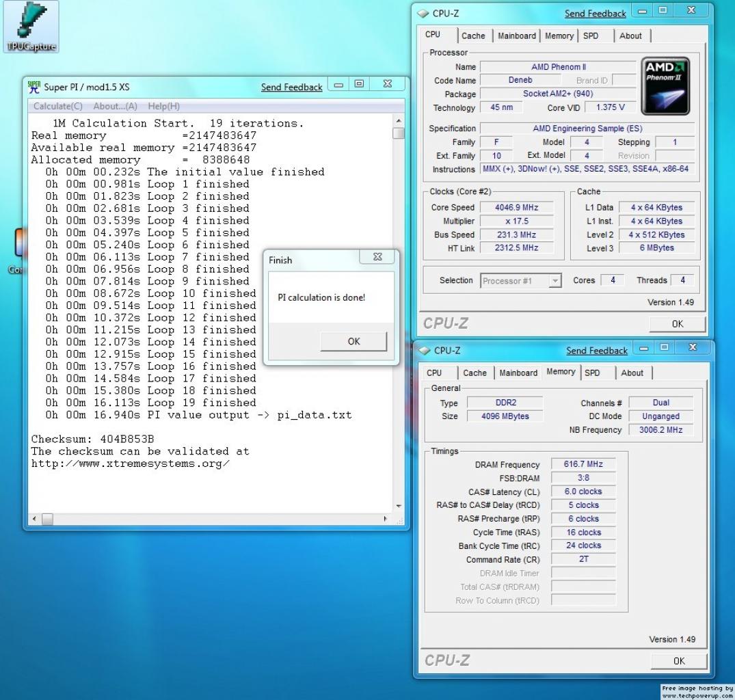735x700 pixels.
Task: Click OK in the top CPU-Z window
Action: 678,324
